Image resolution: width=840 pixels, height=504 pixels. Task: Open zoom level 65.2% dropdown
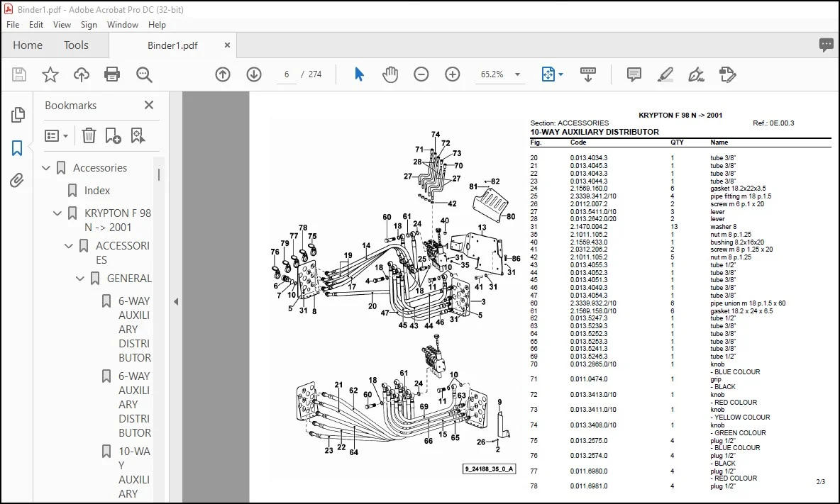coord(517,74)
